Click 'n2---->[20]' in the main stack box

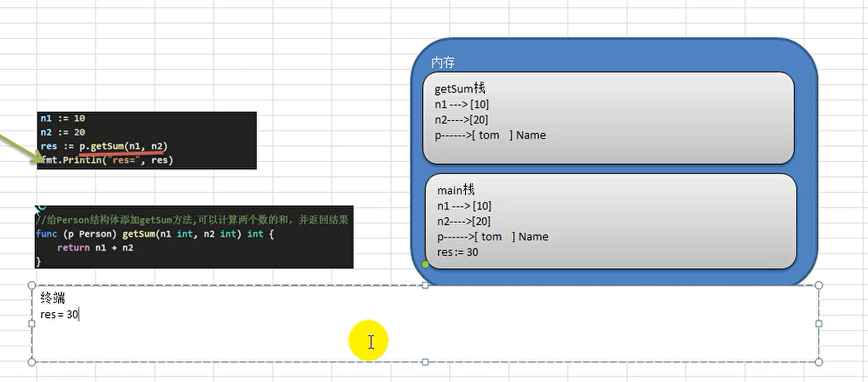464,221
